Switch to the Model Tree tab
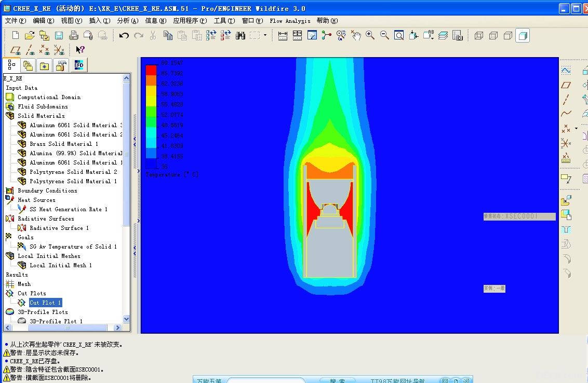Viewport: 588px width, 383px height. (x=11, y=65)
